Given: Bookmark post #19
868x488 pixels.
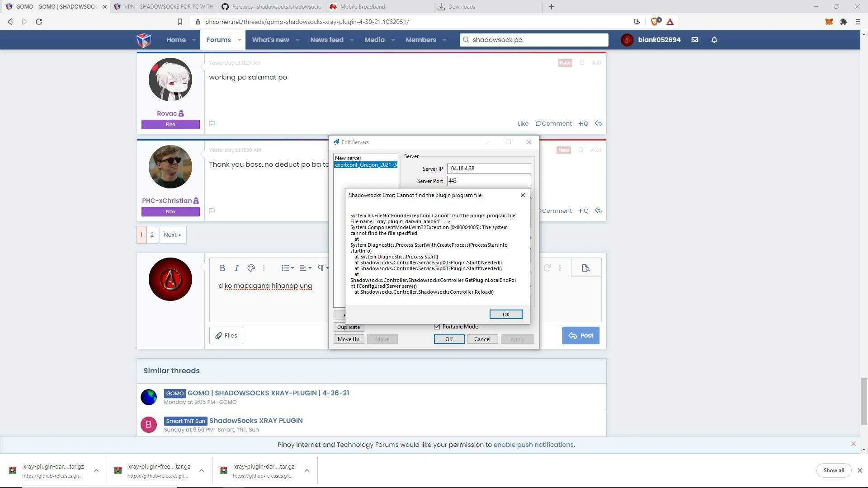Looking at the screenshot, I should pos(582,63).
